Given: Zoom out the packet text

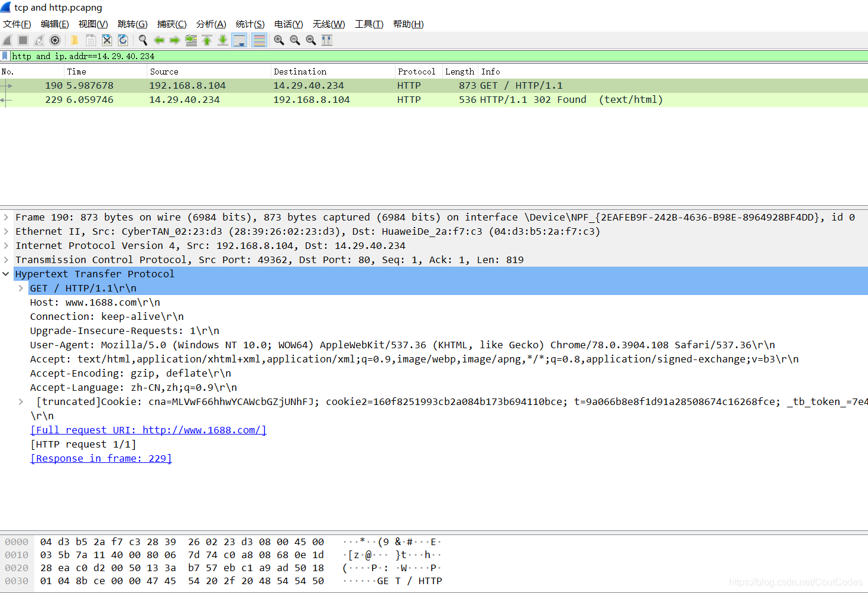Looking at the screenshot, I should coord(295,40).
